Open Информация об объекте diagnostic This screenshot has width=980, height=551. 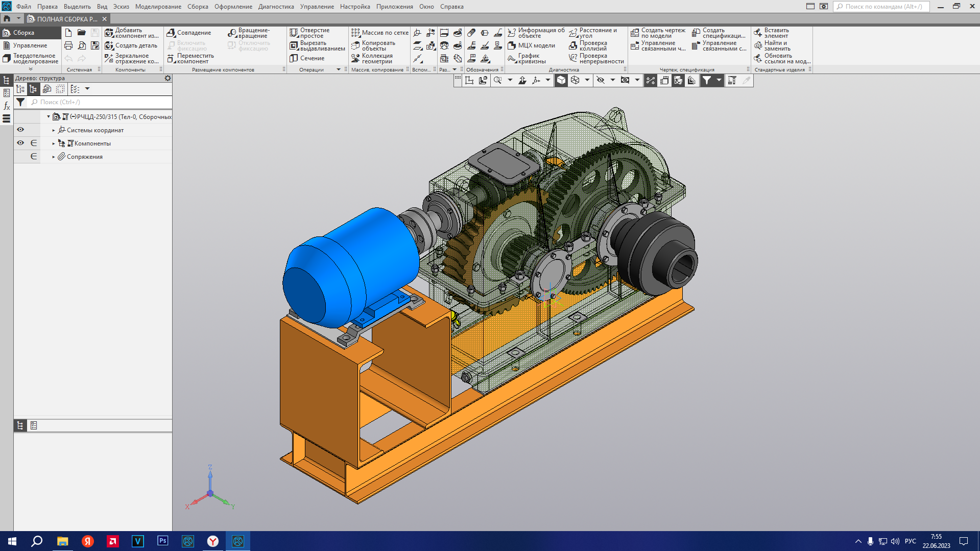[536, 33]
